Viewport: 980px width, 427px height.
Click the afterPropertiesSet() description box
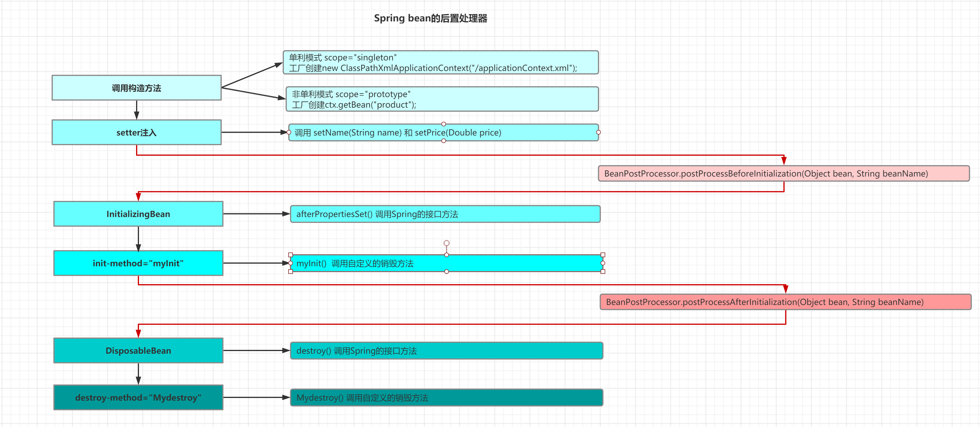(445, 214)
